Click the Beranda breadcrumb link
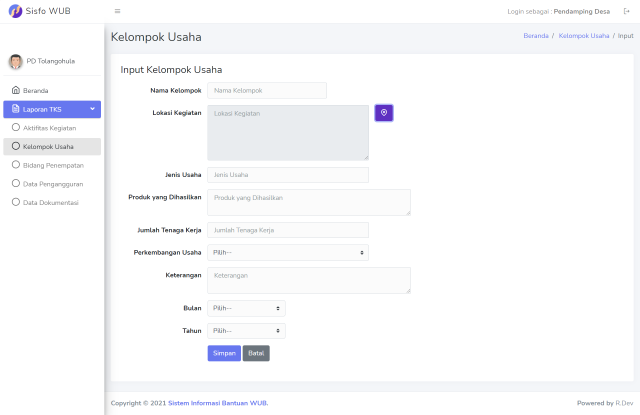Viewport: 640px width, 415px height. [536, 36]
